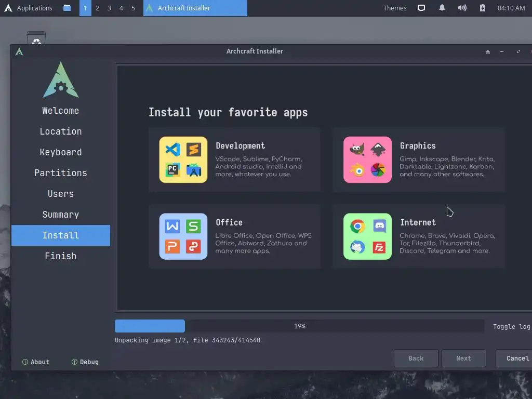The image size is (532, 399).
Task: Click the 'Unpacking image 1/2' status text
Action: coord(188,340)
